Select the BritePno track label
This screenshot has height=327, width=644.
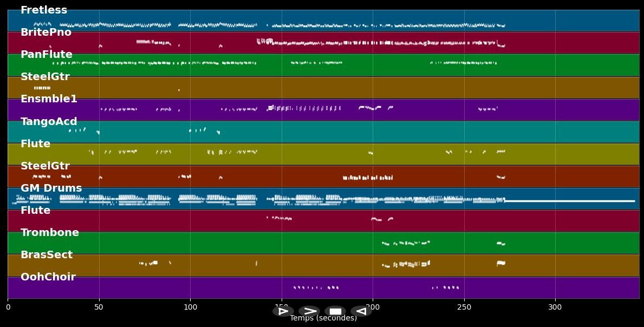[46, 32]
